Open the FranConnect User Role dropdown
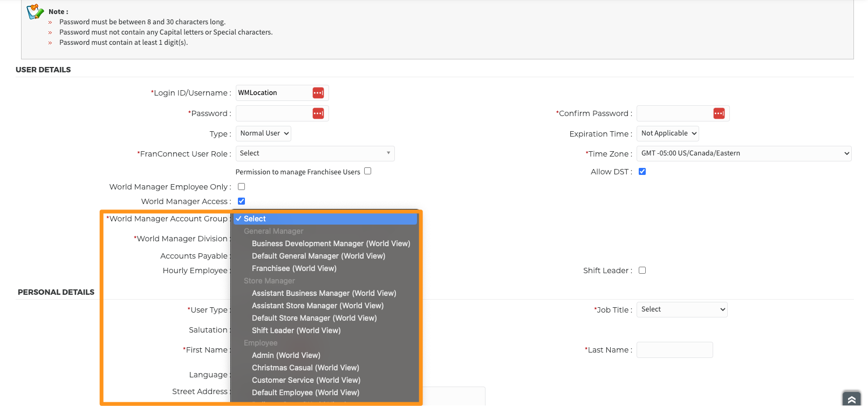868x406 pixels. click(315, 153)
